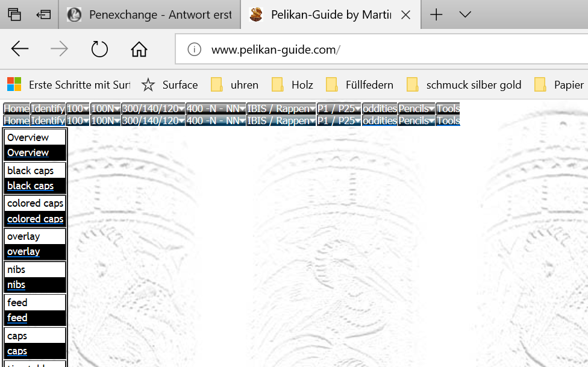
Task: Open the underlined feed link
Action: [x=17, y=318]
